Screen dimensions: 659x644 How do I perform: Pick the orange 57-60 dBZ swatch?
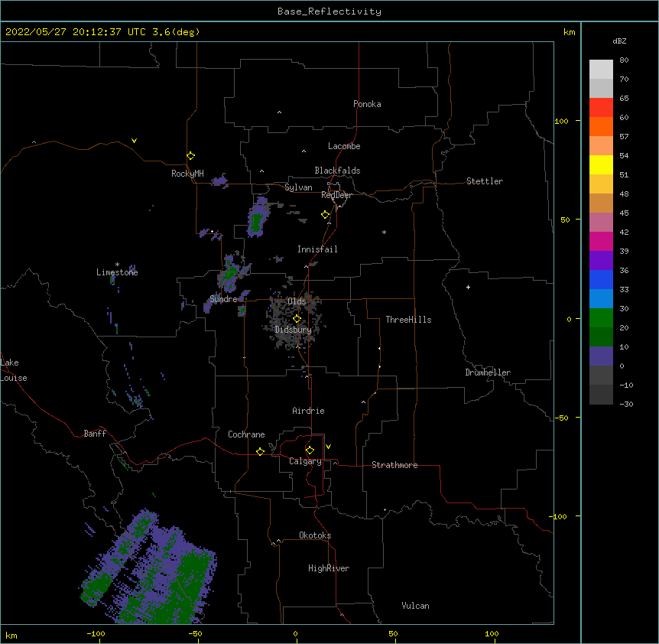tap(601, 126)
